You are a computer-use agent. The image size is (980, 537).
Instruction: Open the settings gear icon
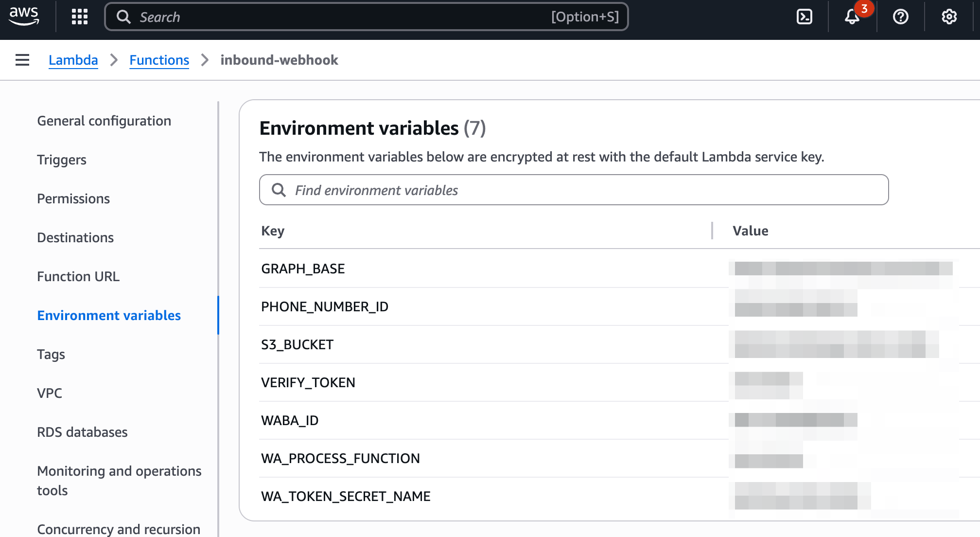tap(949, 17)
